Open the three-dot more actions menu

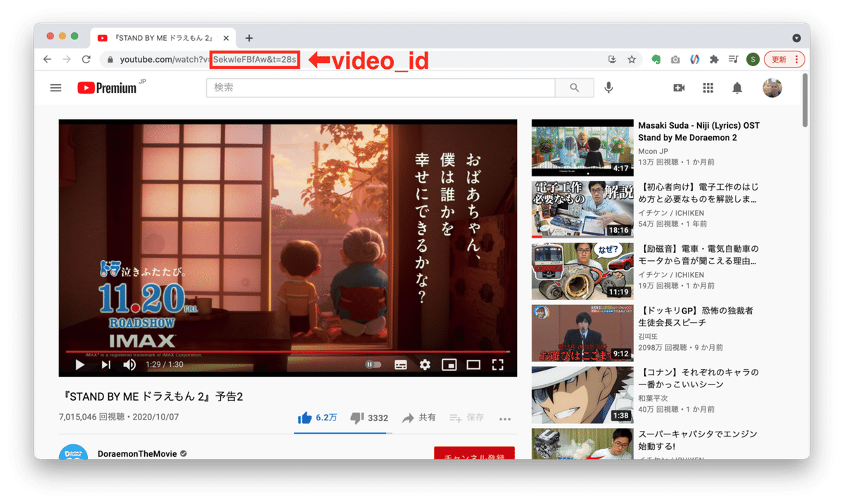click(504, 418)
